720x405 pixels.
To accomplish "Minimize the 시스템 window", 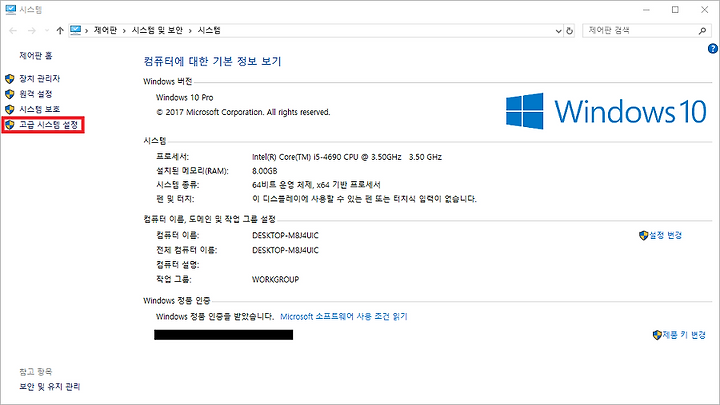I will click(x=646, y=10).
